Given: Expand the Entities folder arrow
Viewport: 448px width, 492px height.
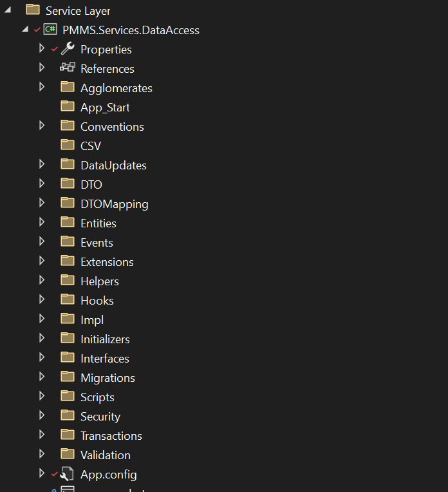Looking at the screenshot, I should point(42,223).
